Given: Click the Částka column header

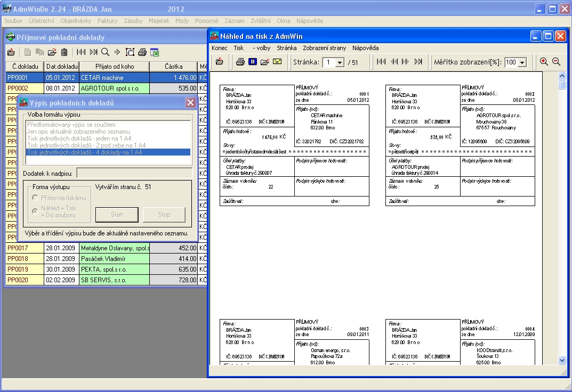Looking at the screenshot, I should 174,66.
